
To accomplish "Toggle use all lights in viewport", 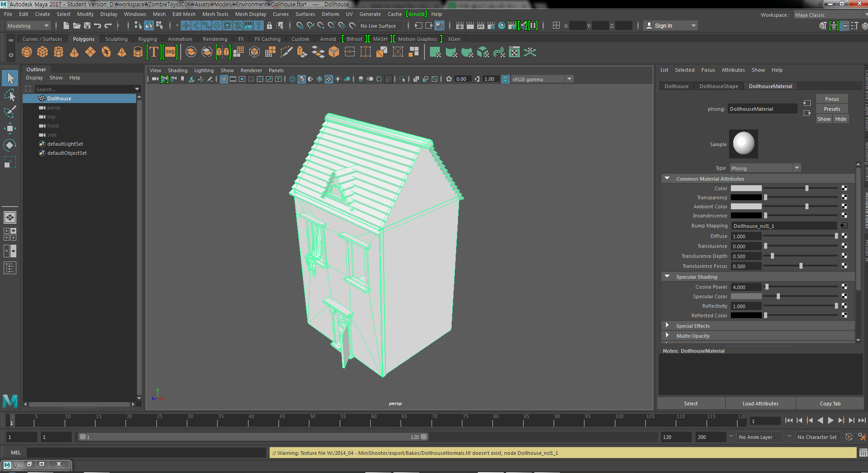I will pos(338,79).
